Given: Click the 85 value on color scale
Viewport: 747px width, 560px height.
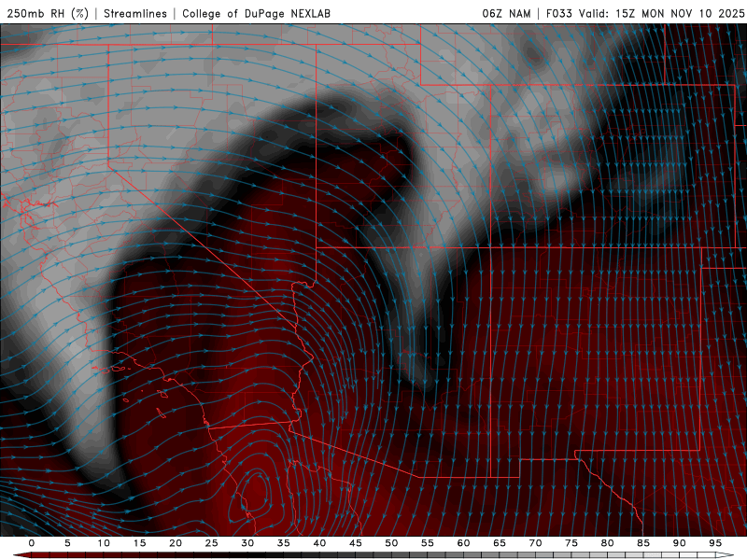Looking at the screenshot, I should (x=642, y=543).
